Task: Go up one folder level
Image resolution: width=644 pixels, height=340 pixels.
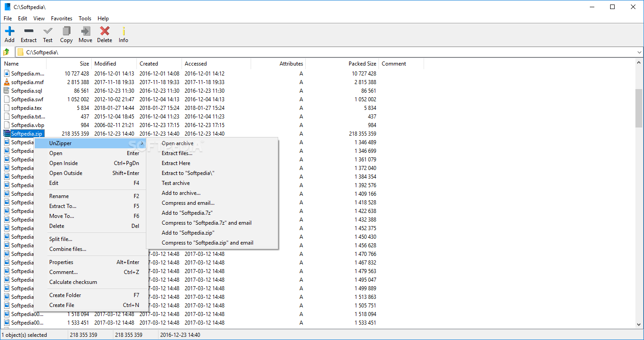Action: pyautogui.click(x=6, y=52)
